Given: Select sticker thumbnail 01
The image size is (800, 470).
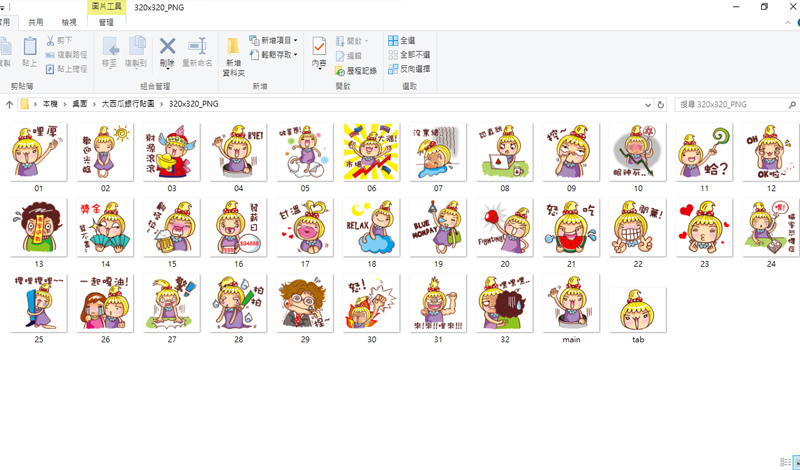Looking at the screenshot, I should [x=39, y=152].
